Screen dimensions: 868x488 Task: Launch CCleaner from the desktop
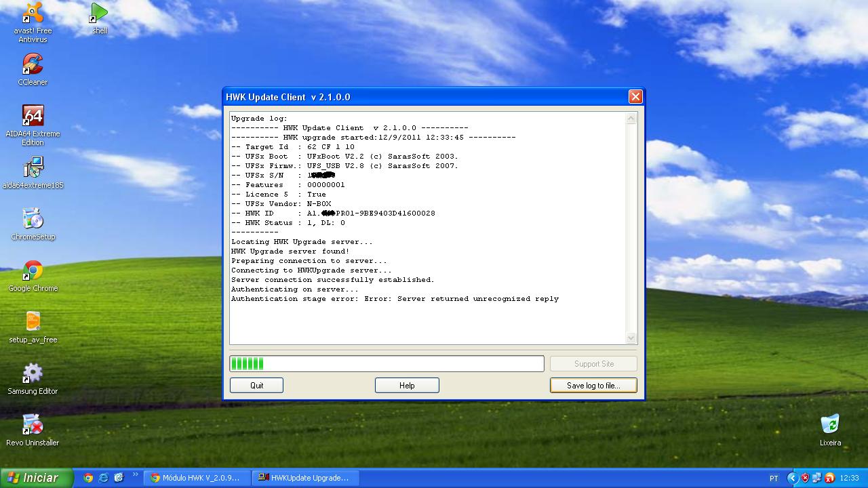(x=33, y=69)
